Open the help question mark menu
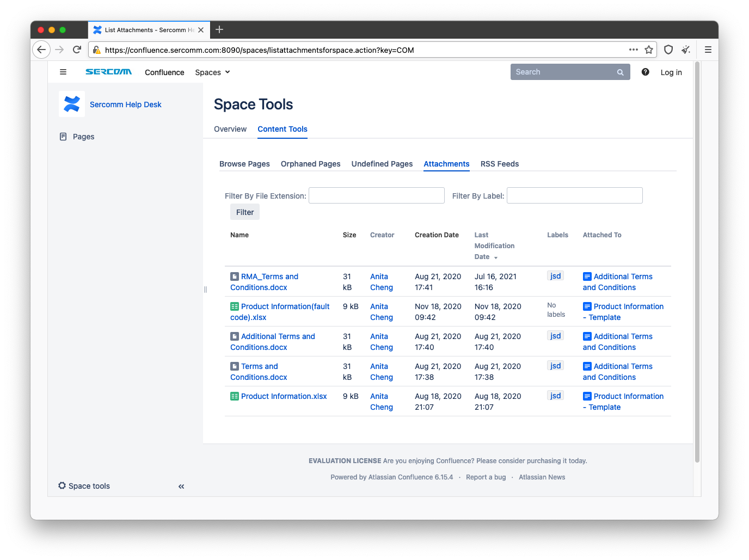The image size is (749, 560). click(x=645, y=72)
